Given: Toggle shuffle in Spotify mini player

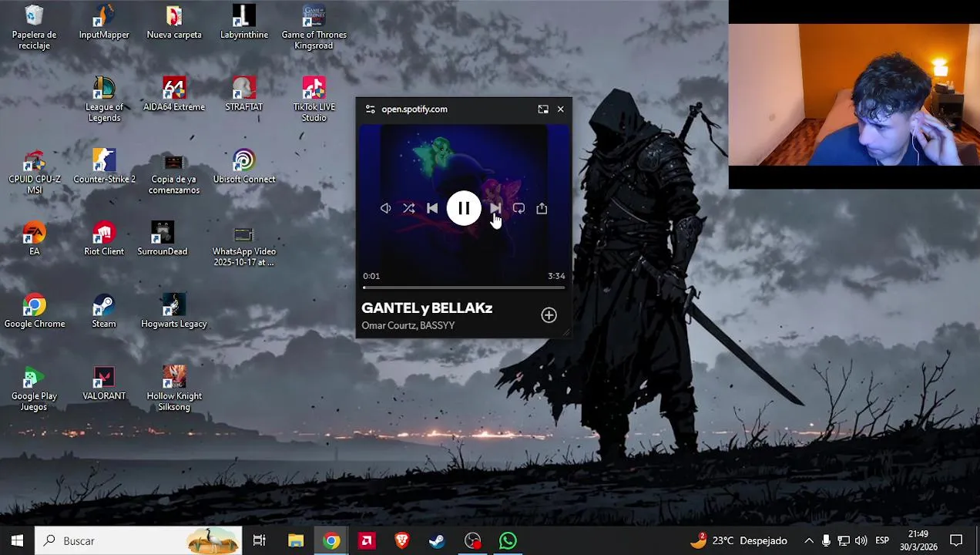Looking at the screenshot, I should [x=409, y=208].
